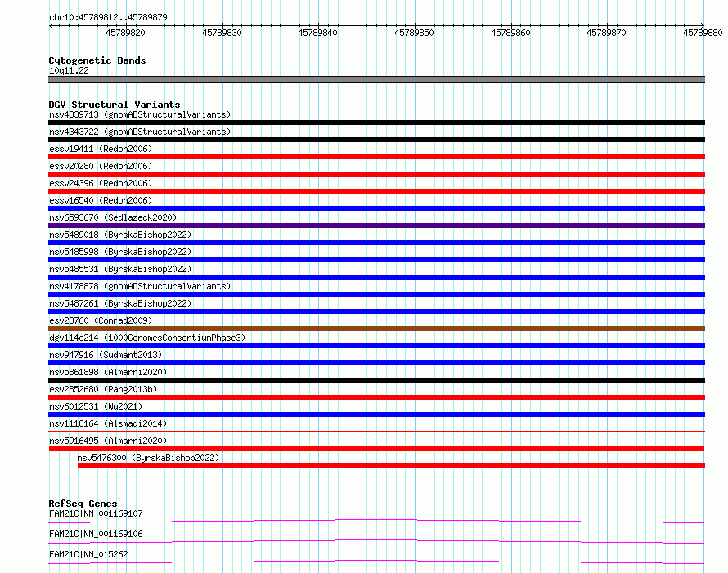Open the Cytogenetic Bands track heading
This screenshot has height=573, width=728.
97,60
